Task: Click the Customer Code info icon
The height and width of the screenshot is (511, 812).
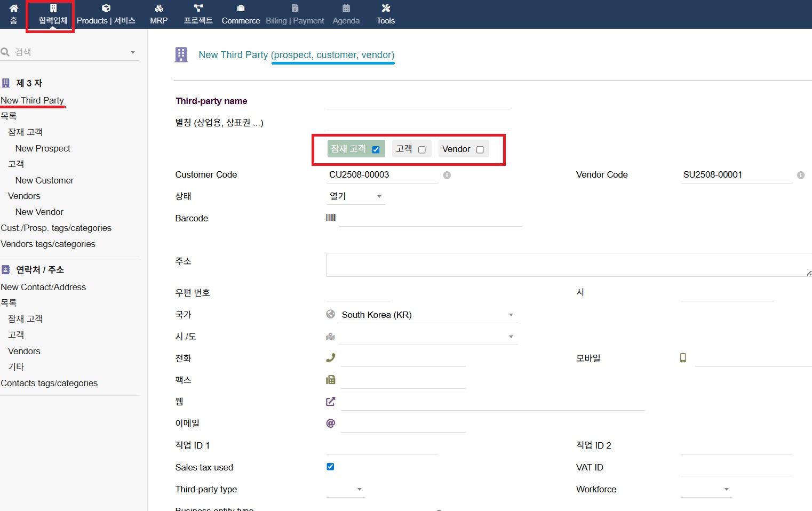Action: pyautogui.click(x=447, y=175)
